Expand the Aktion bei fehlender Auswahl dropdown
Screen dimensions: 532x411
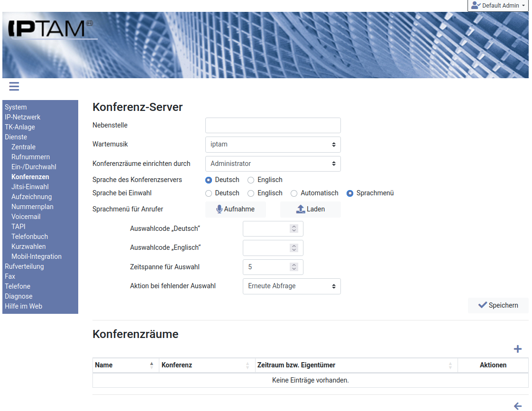point(291,286)
